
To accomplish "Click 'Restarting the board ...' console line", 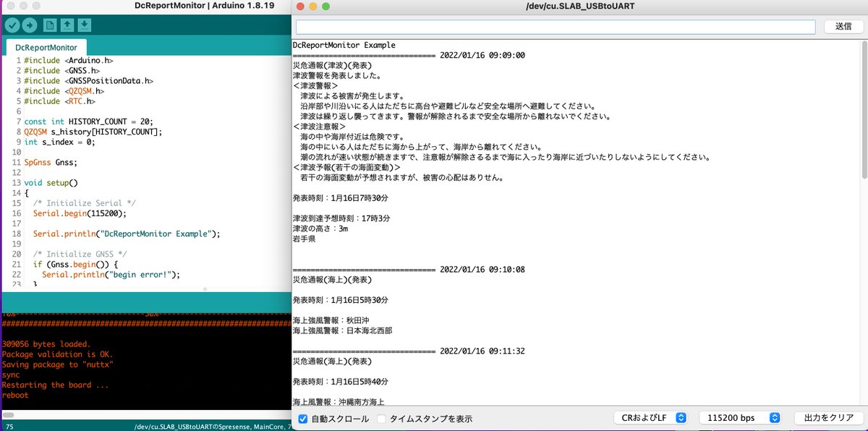I will coord(56,385).
